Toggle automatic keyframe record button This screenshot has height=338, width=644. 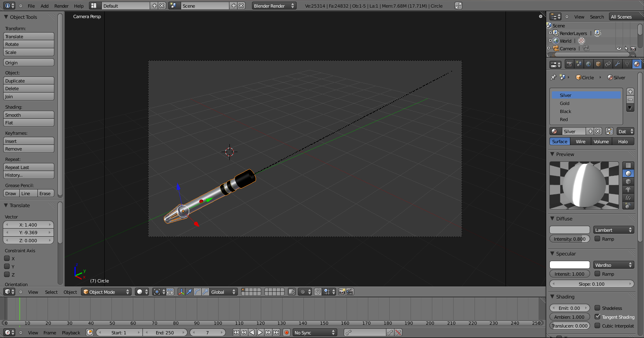pyautogui.click(x=287, y=332)
